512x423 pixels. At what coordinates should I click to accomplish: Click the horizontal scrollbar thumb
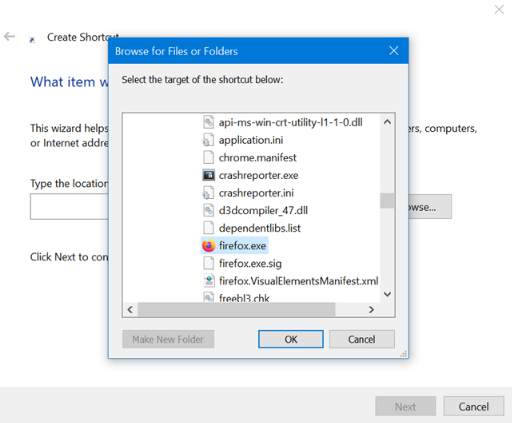[236, 309]
